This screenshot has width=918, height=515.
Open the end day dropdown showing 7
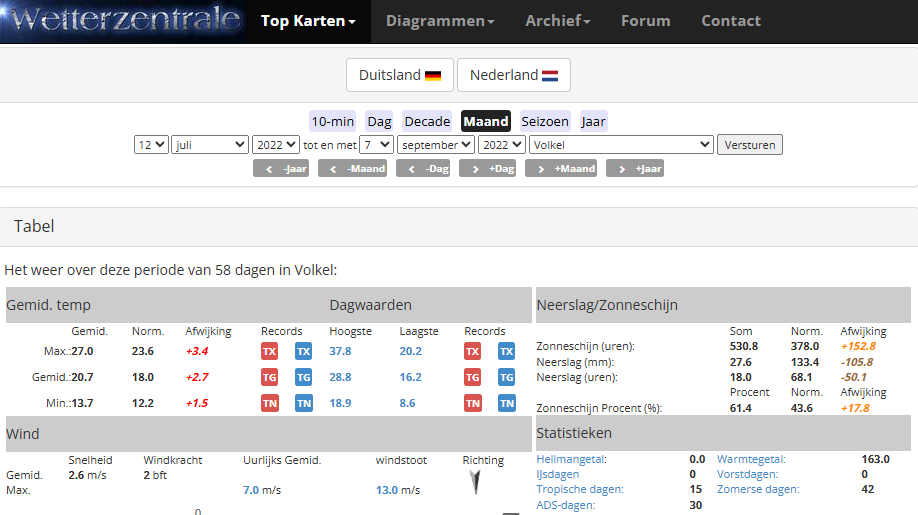pyautogui.click(x=376, y=145)
